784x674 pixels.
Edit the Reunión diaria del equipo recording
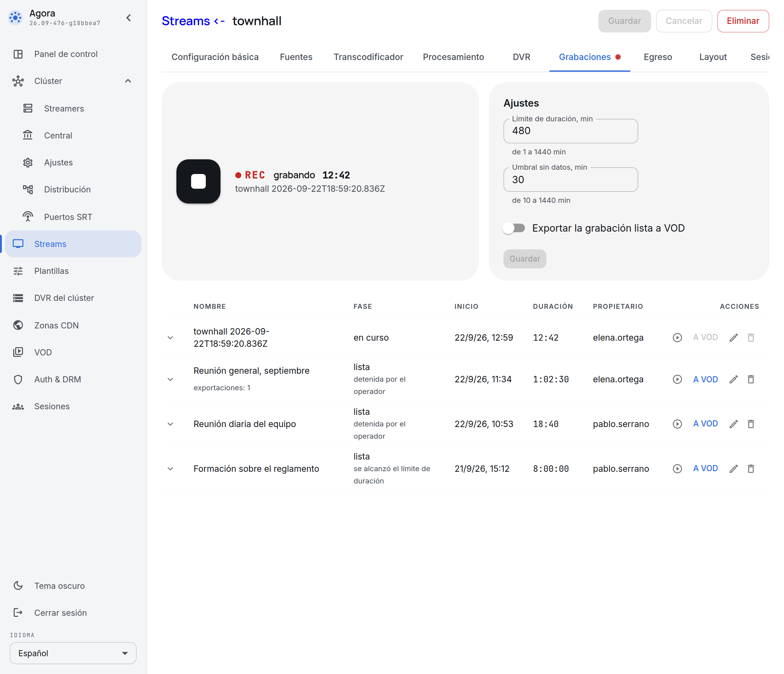pyautogui.click(x=734, y=424)
